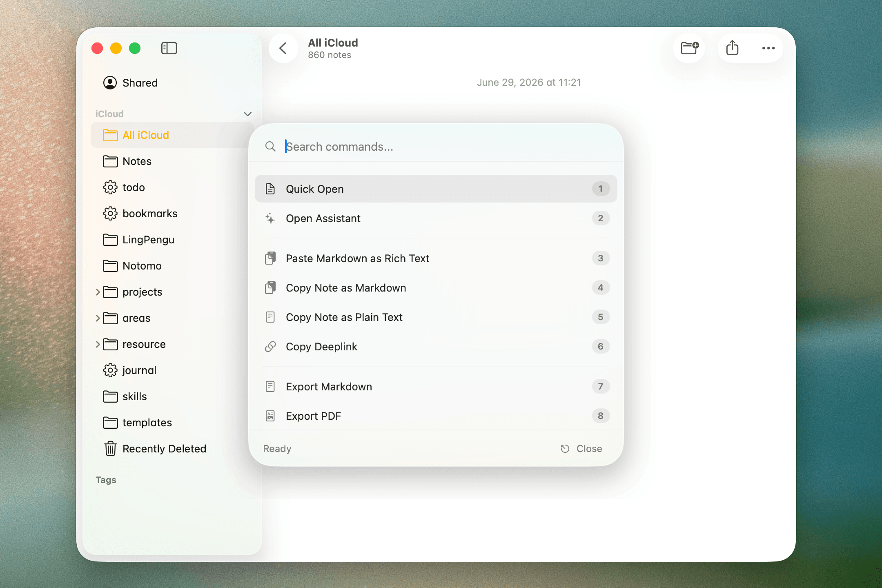Collapse the iCloud section chevron
Image resolution: width=882 pixels, height=588 pixels.
click(x=247, y=114)
